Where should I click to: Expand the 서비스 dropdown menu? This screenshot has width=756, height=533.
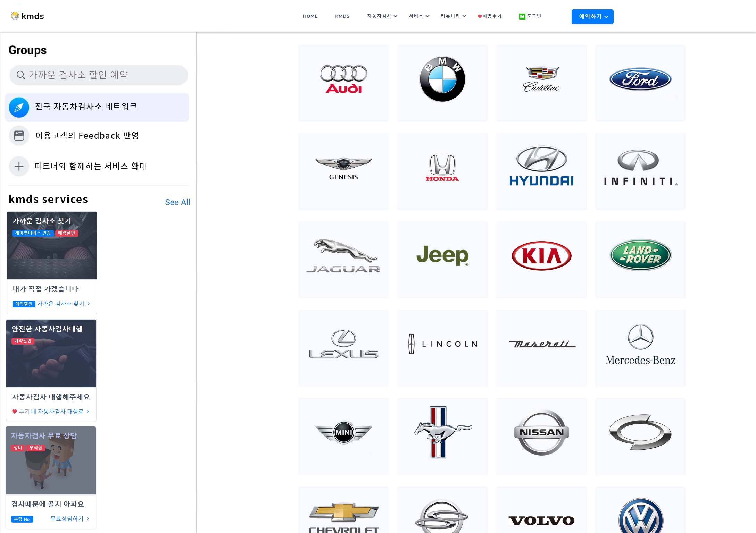(419, 16)
